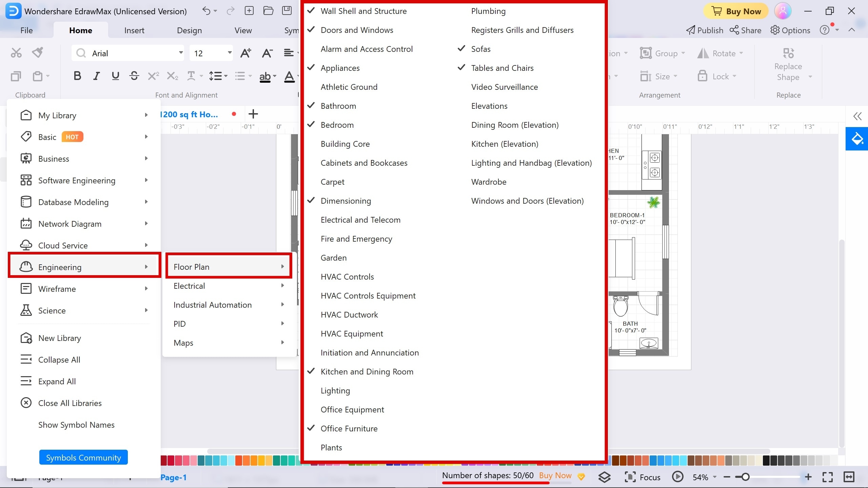Click the Play presentation icon

tap(677, 477)
